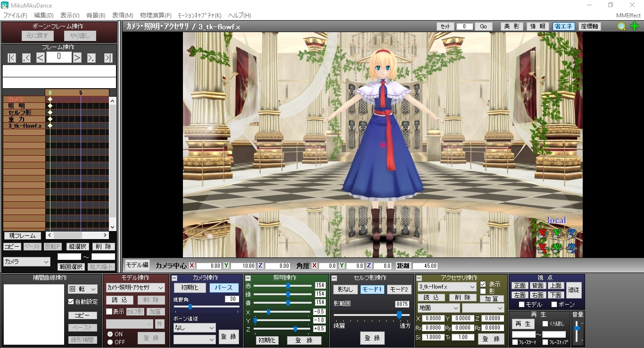Open the 編集(D) menu

click(44, 16)
